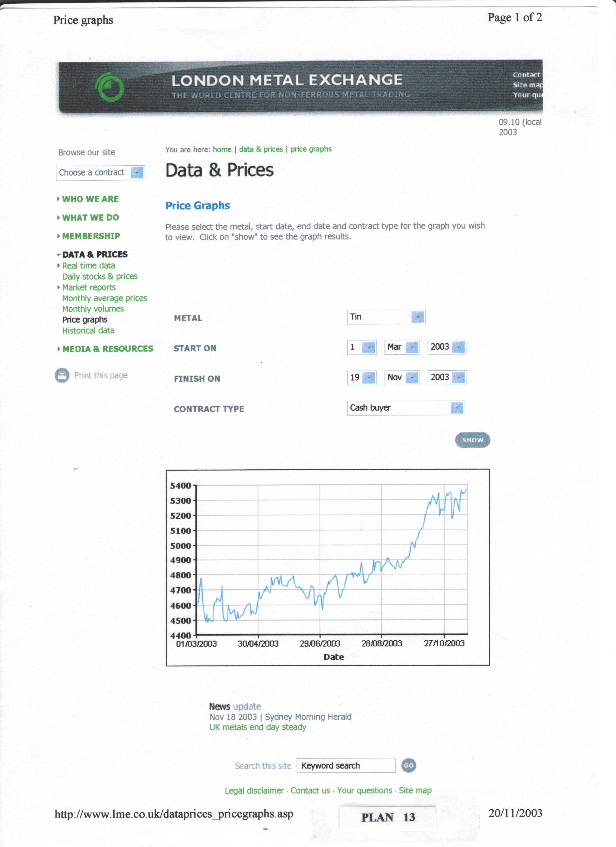This screenshot has width=616, height=847.
Task: Open the Choose a contract dropdown
Action: coord(137,173)
